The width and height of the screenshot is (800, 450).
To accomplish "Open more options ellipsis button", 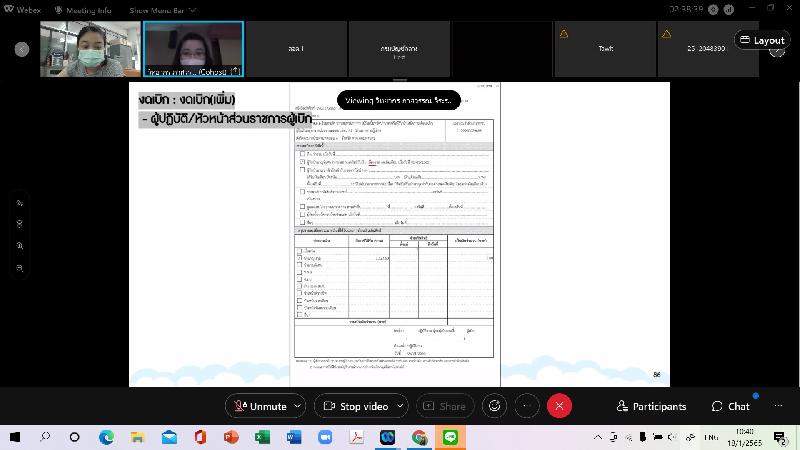I will (526, 406).
